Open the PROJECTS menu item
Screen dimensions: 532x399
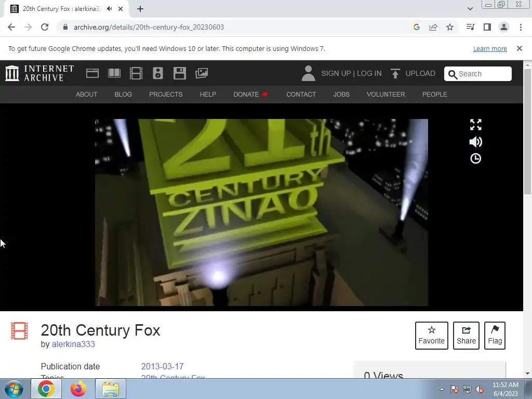coord(166,95)
